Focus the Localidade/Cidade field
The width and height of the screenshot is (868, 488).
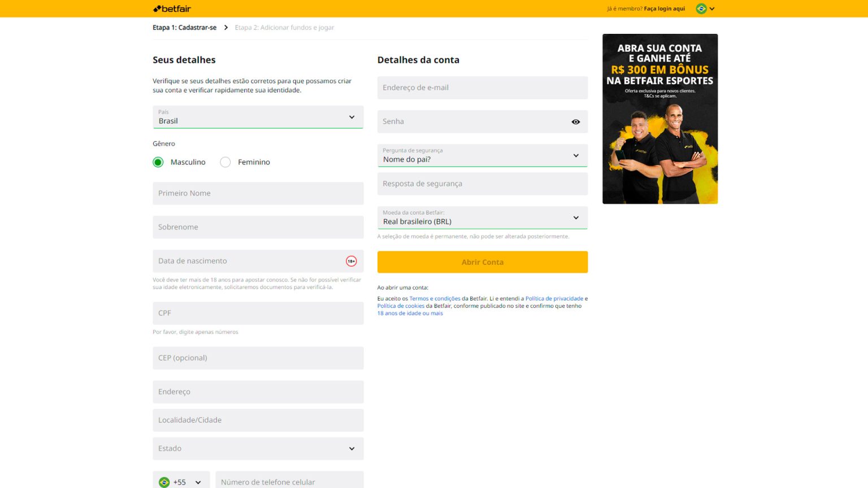coord(258,420)
